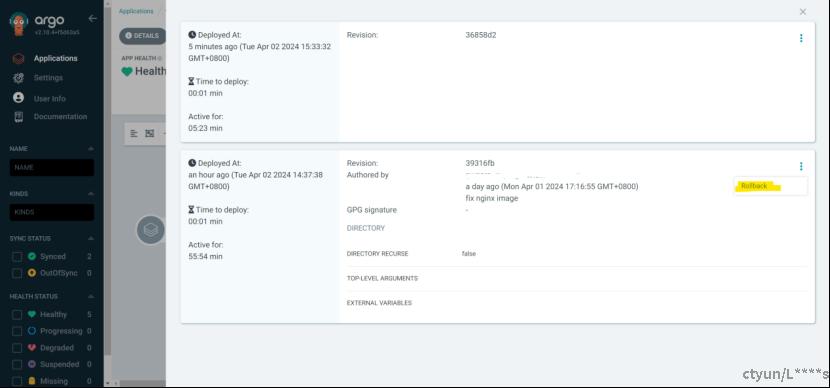Focus the NAME filter input field
Screen dimensions: 830x388
point(52,167)
